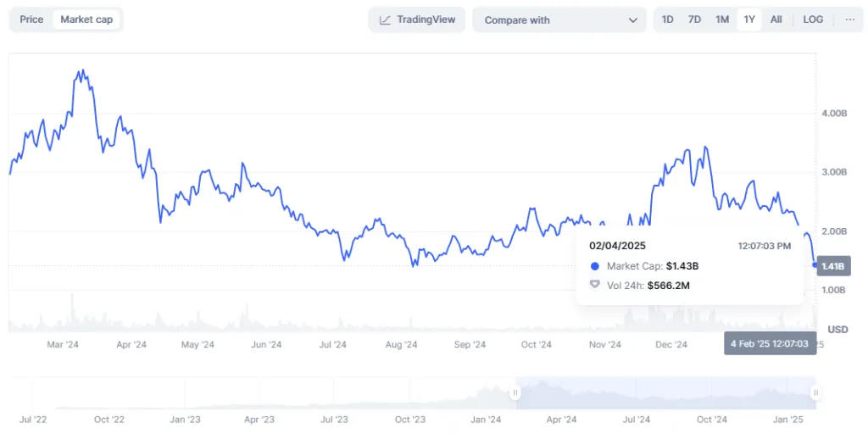Expand the Compare with dropdown
Image resolution: width=868 pixels, height=434 pixels.
point(559,20)
